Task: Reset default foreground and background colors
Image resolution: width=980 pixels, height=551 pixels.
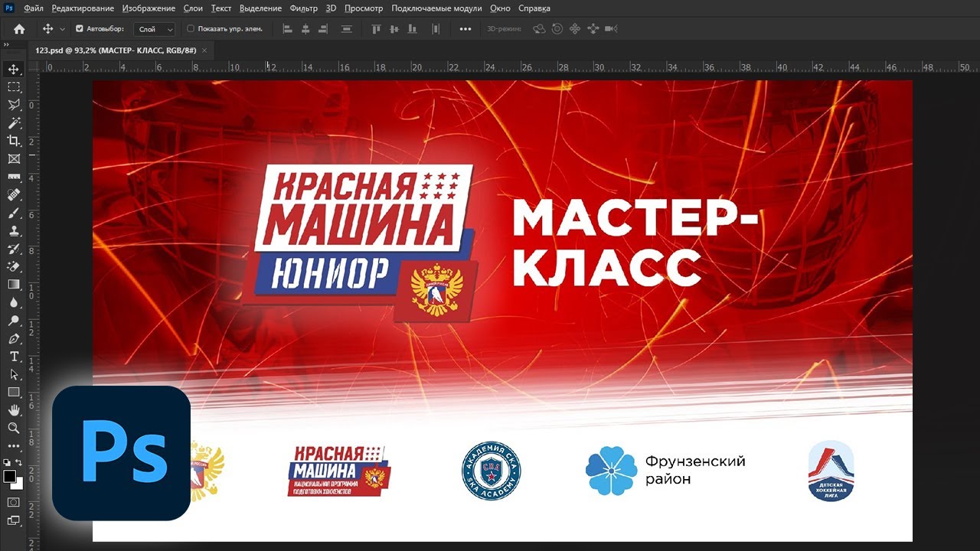Action: point(7,463)
